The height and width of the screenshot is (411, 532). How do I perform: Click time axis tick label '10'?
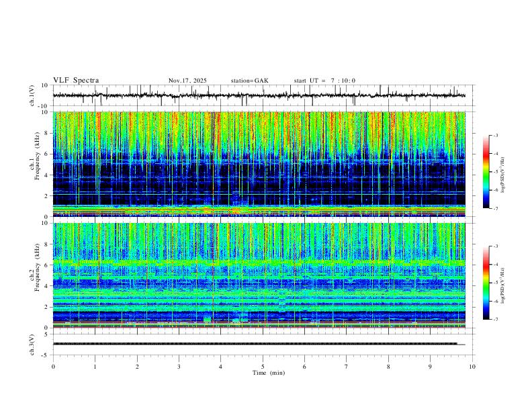click(472, 367)
